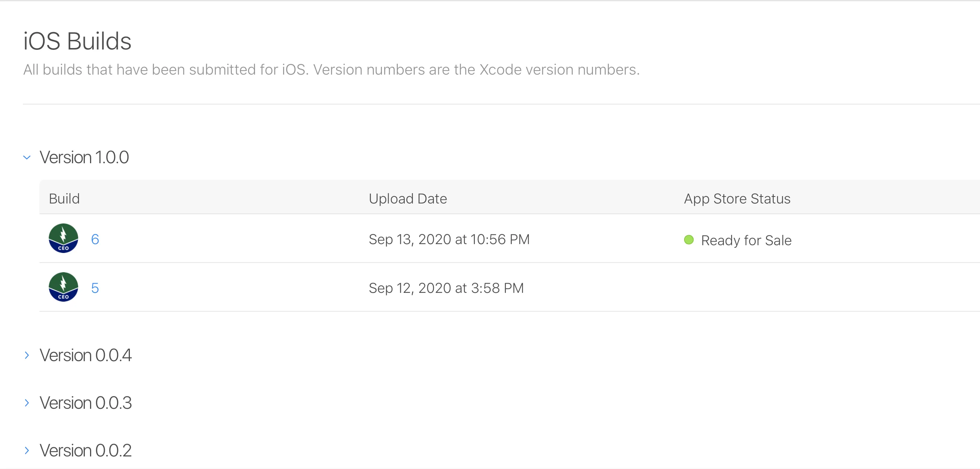Click the Sep 12, 2020 upload date
The height and width of the screenshot is (469, 980).
[446, 288]
